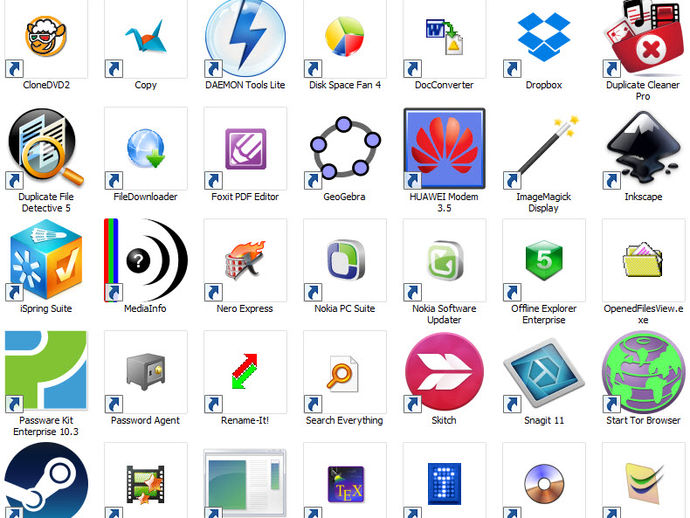Select the Nokia PC Suite icon

[x=345, y=260]
